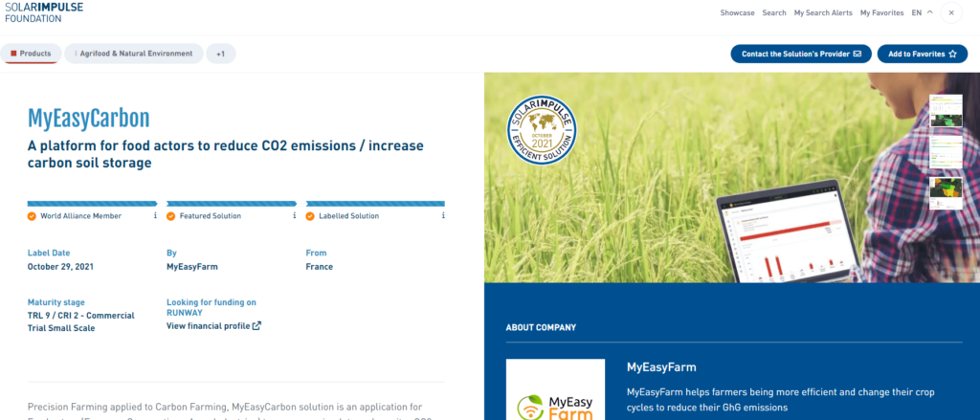Viewport: 980px width, 420px height.
Task: Click France under From
Action: [x=320, y=266]
